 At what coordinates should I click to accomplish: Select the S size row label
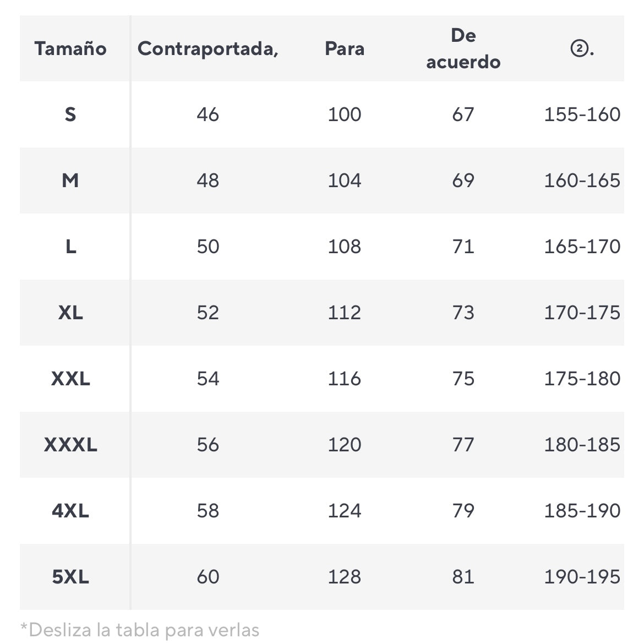70,114
